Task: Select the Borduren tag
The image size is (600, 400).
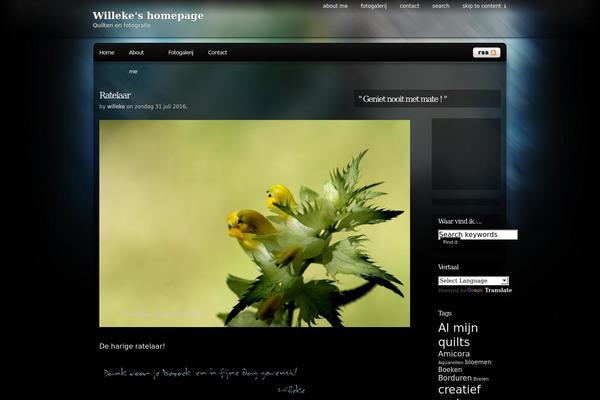Action: point(455,378)
